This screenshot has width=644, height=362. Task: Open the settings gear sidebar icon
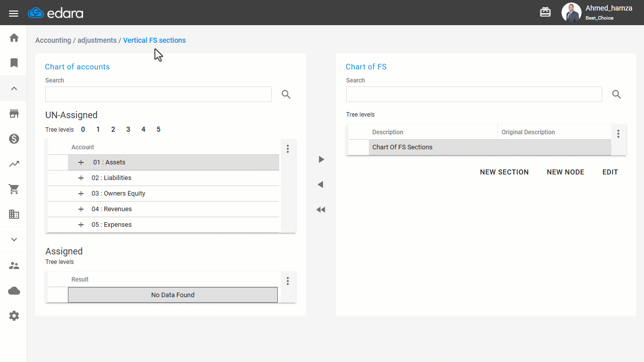coord(14,316)
